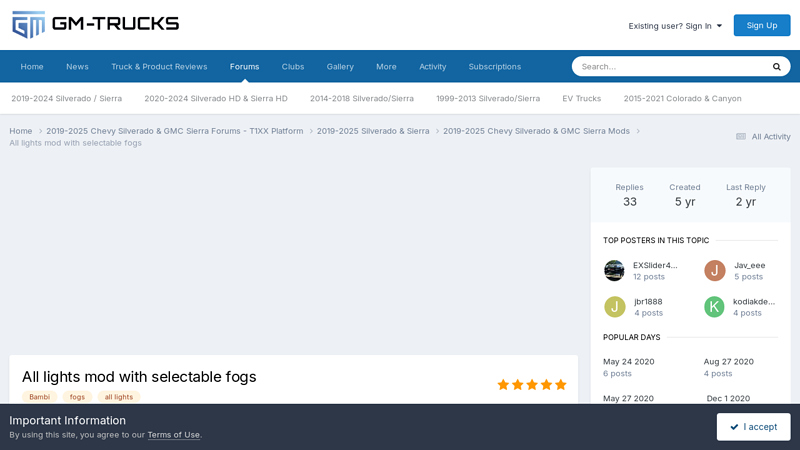
Task: Open the Terms of Use link
Action: pyautogui.click(x=173, y=435)
